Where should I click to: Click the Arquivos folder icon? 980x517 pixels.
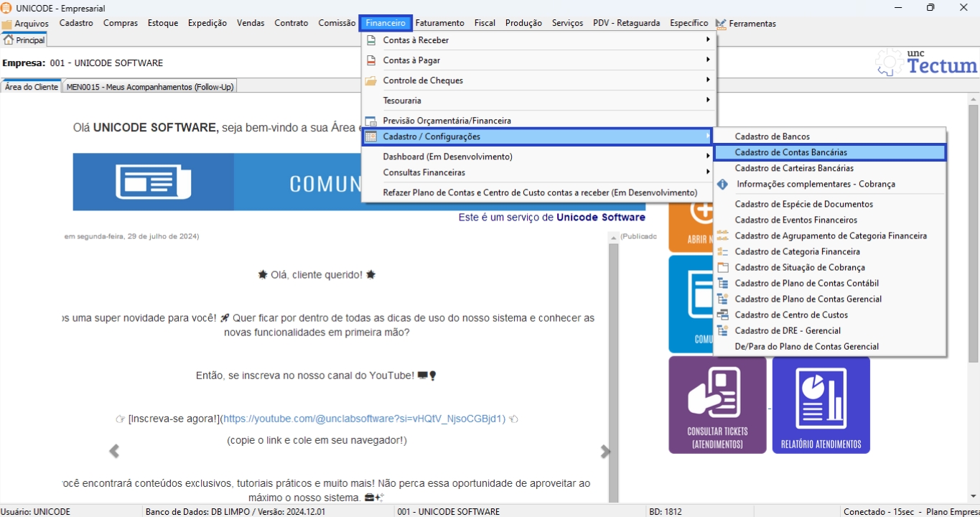pos(7,24)
